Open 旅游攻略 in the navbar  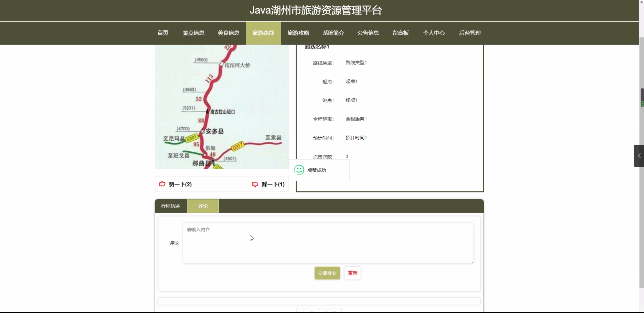tap(298, 33)
